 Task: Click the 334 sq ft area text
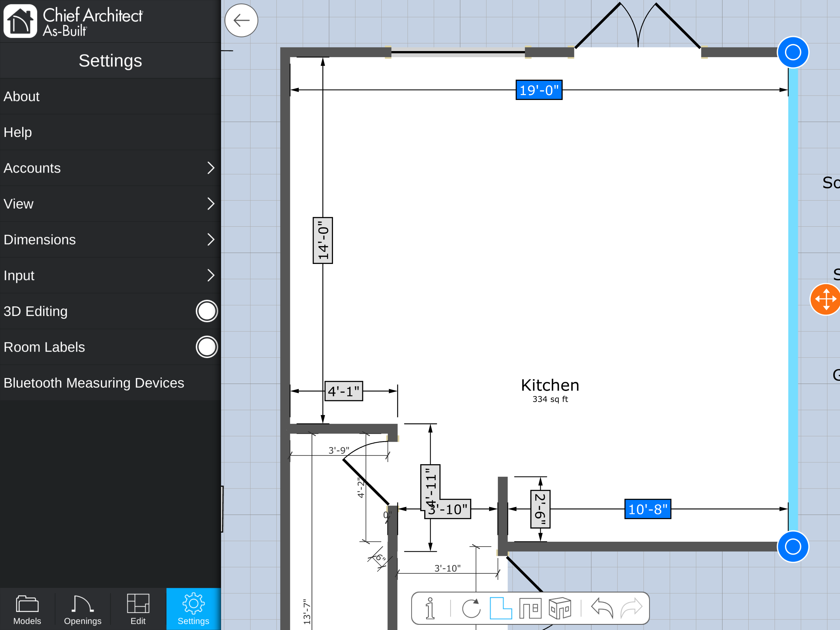pyautogui.click(x=550, y=399)
